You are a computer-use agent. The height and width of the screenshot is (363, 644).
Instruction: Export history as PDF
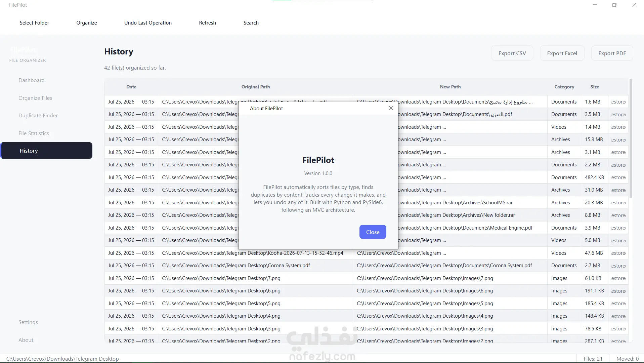click(x=612, y=53)
